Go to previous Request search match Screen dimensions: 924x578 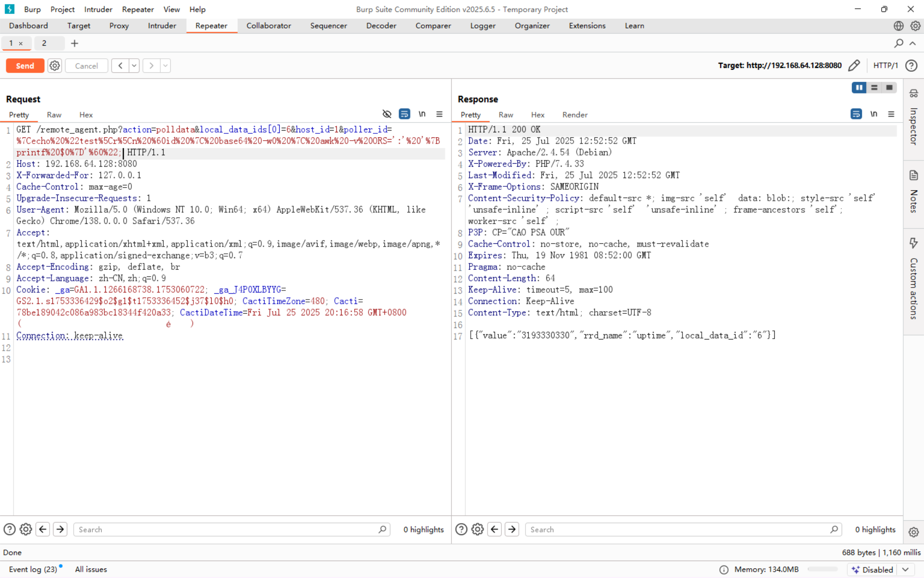click(x=43, y=529)
